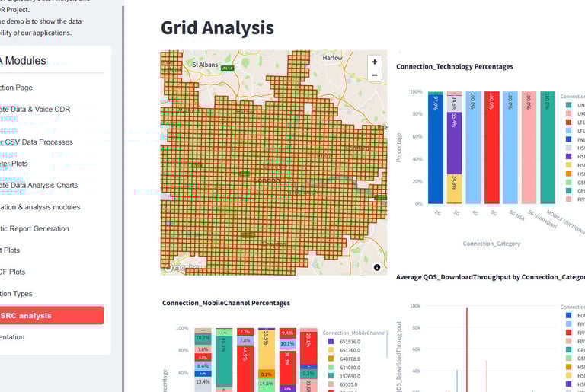Open the map attribution info icon
This screenshot has width=585, height=392.
tap(377, 267)
